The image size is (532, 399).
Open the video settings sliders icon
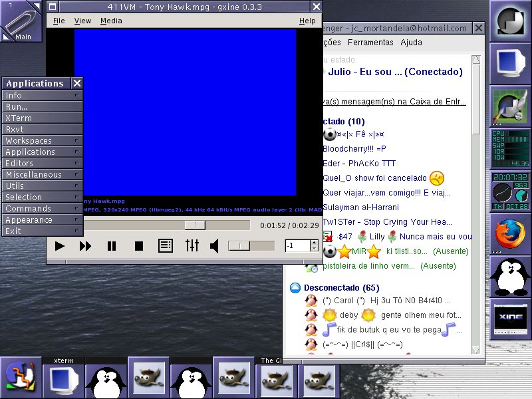click(x=192, y=245)
